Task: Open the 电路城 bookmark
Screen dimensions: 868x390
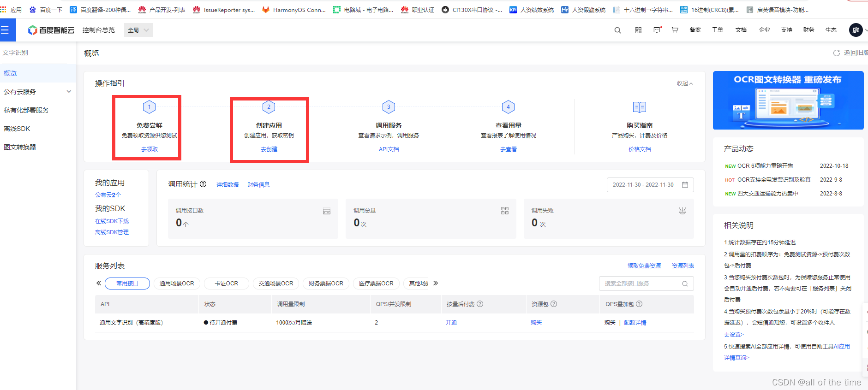Action: click(363, 10)
